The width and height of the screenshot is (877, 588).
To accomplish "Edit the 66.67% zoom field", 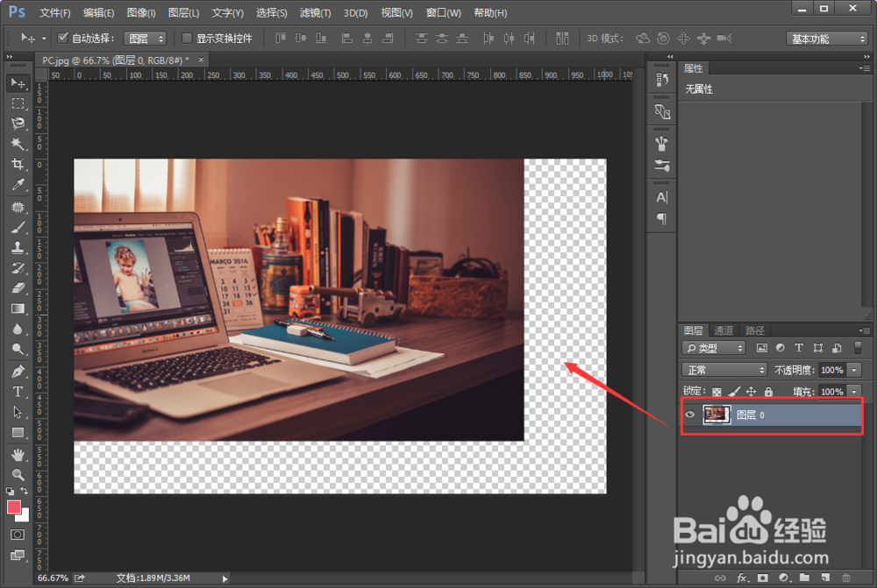I will pos(53,578).
